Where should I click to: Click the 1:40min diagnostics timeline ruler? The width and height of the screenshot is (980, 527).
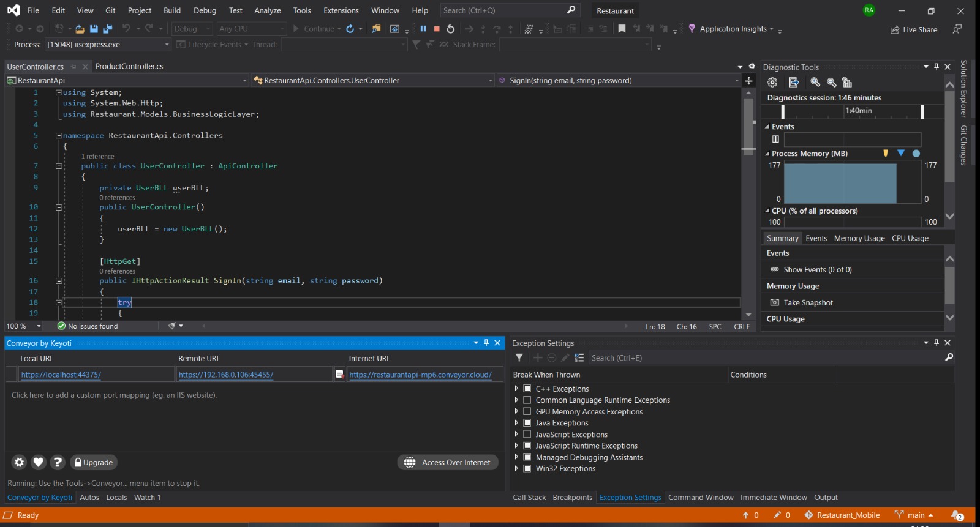(x=853, y=111)
